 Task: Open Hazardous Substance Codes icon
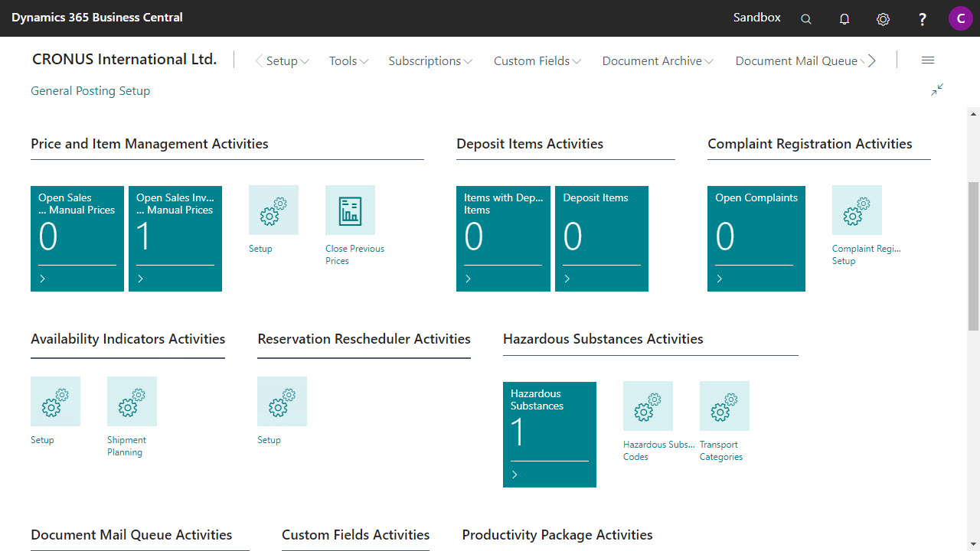click(x=648, y=406)
